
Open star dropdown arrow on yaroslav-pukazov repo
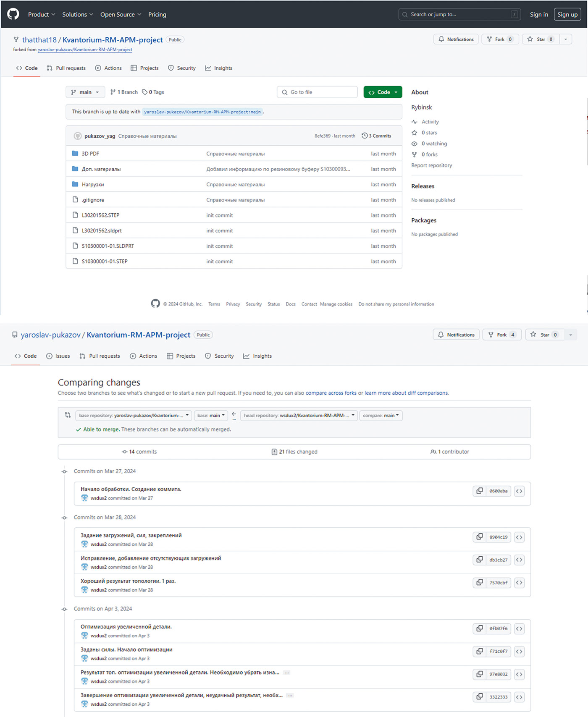pyautogui.click(x=570, y=335)
